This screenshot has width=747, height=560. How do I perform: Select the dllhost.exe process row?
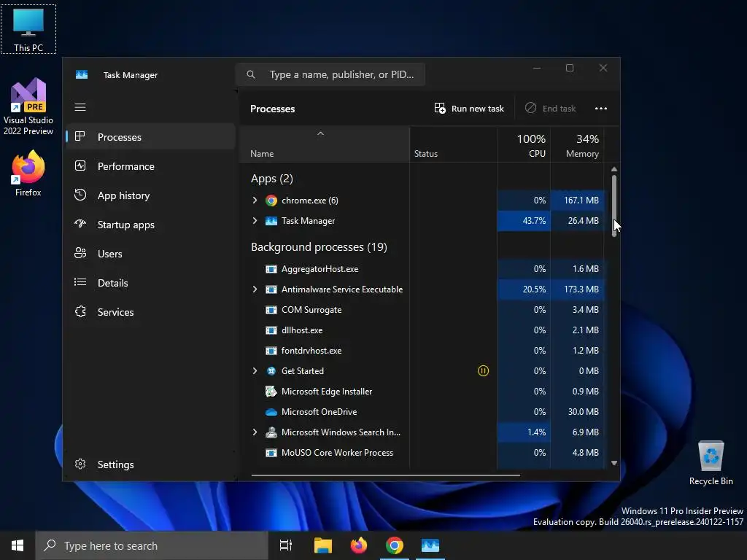coord(422,330)
